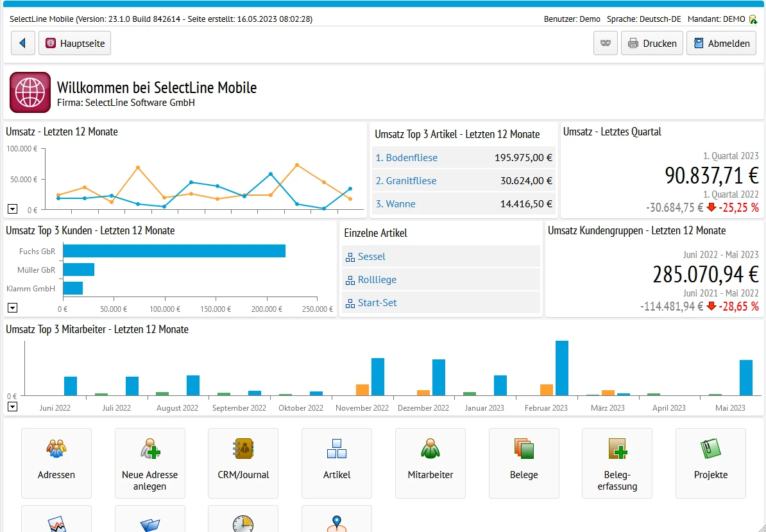Open the Bodenfliese article link
This screenshot has height=532, width=766.
[407, 158]
